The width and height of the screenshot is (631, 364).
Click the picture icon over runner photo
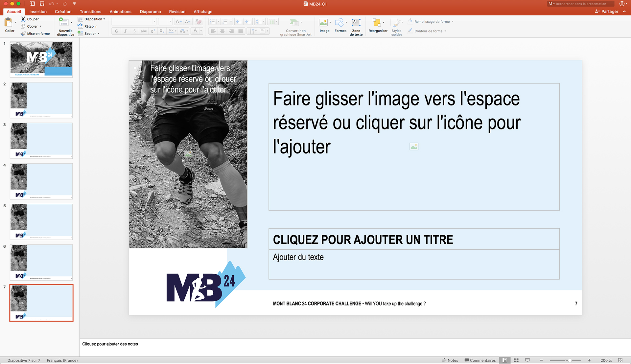coord(188,153)
